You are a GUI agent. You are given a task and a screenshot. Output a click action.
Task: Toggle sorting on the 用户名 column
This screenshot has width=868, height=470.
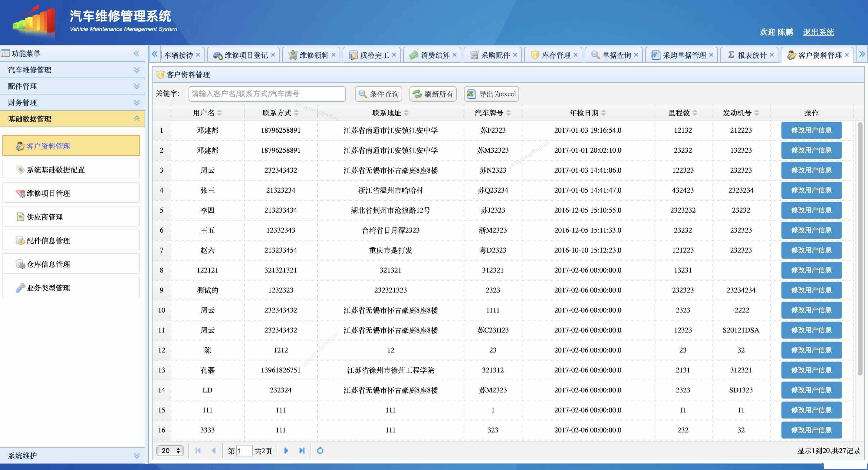(219, 113)
